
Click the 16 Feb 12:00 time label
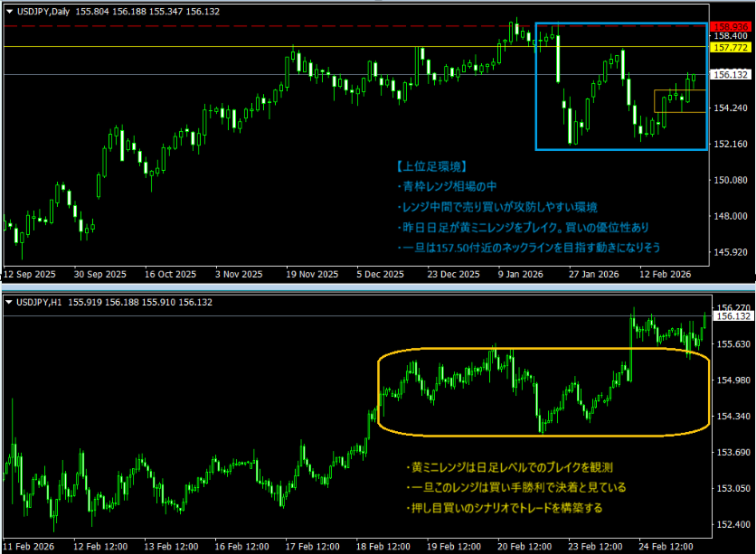241,547
